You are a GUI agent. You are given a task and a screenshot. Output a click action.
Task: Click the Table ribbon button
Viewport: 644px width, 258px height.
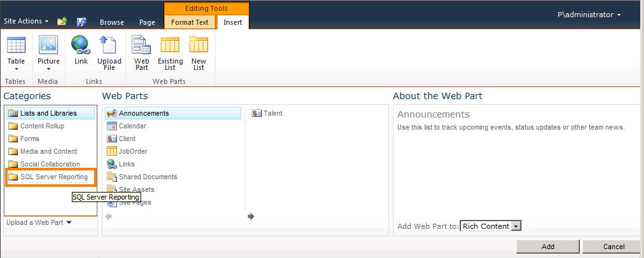(x=16, y=53)
